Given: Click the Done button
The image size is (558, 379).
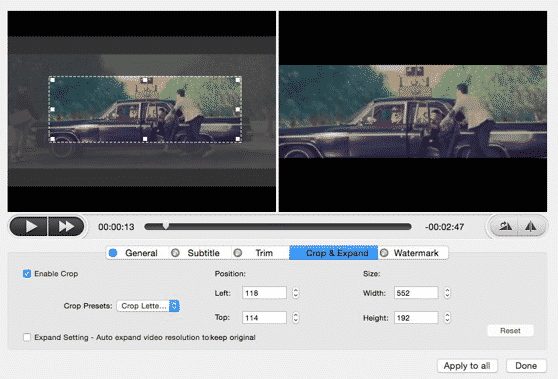Looking at the screenshot, I should click(526, 366).
